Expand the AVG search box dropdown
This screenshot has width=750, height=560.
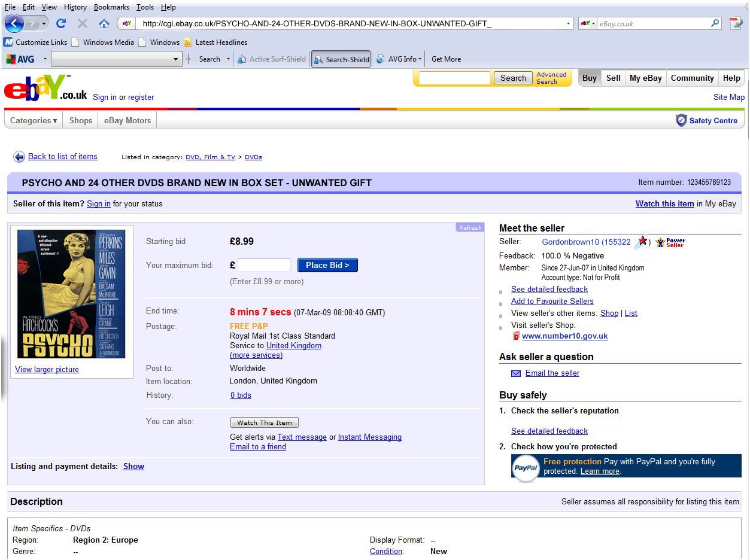175,59
